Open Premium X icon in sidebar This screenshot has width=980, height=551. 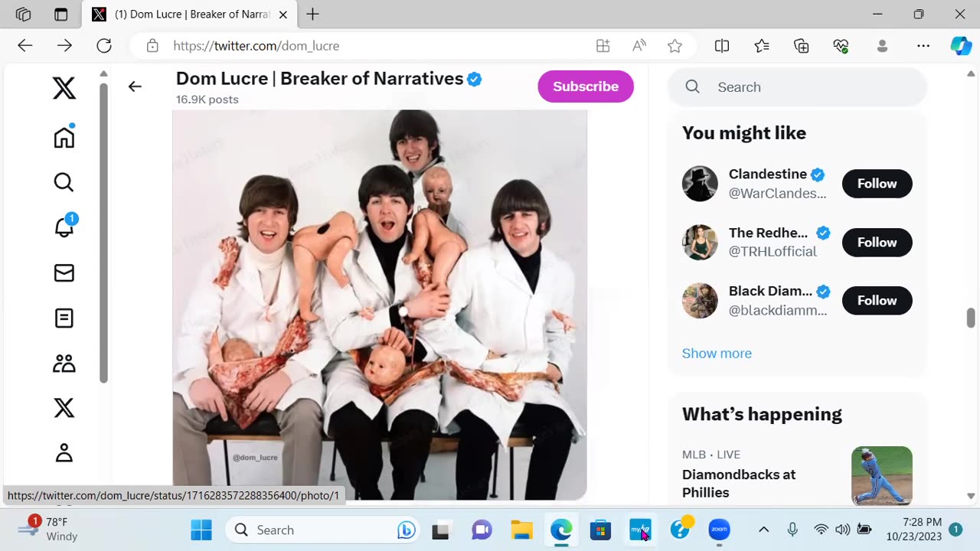tap(64, 408)
